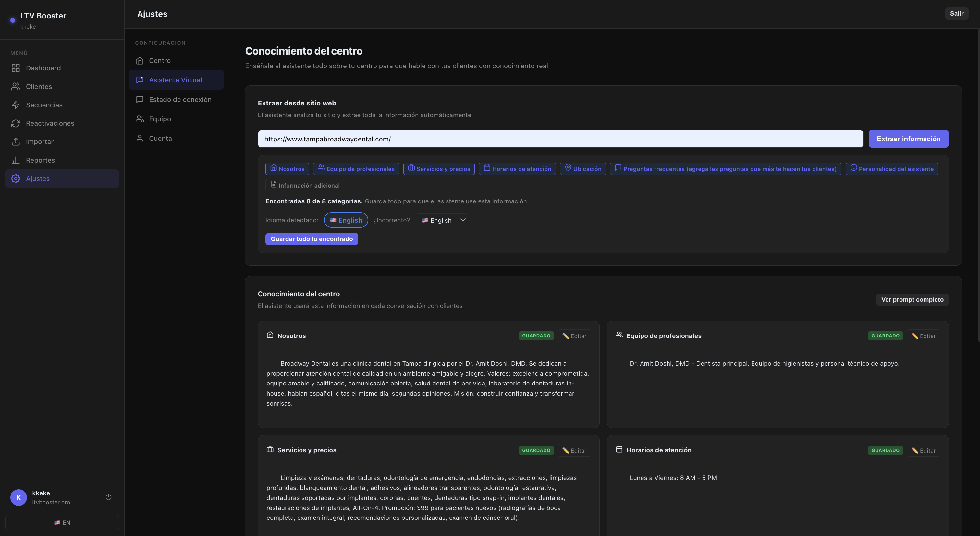This screenshot has width=980, height=536.
Task: Click the Extraer información button
Action: click(x=908, y=139)
